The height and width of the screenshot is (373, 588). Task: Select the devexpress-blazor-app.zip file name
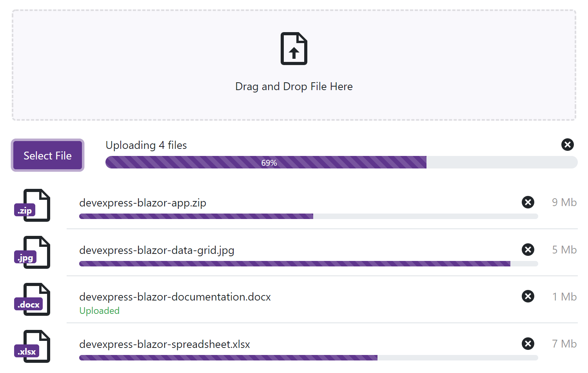143,203
